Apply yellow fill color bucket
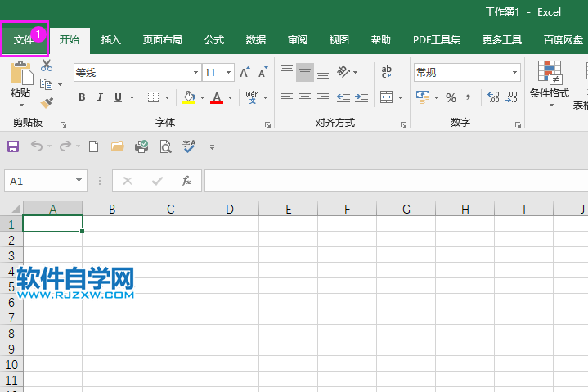Viewport: 588px width, 392px height. 189,97
